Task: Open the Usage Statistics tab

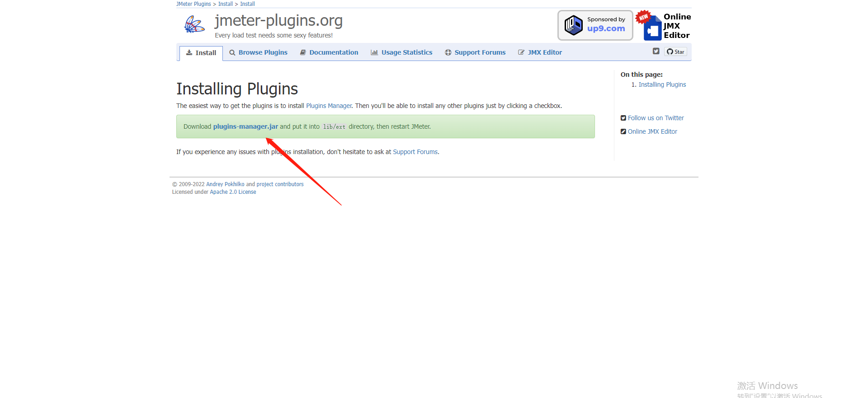Action: point(401,52)
